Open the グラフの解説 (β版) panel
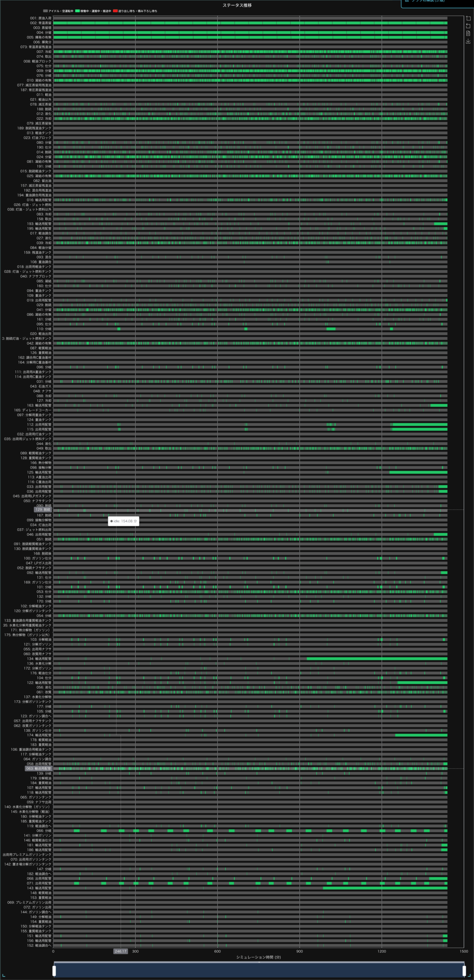 [x=428, y=2]
